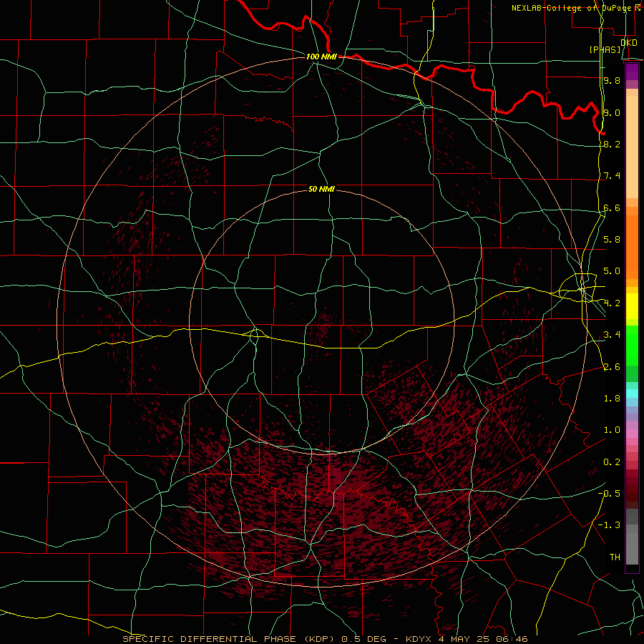Click the 5.0 value on the scale
This screenshot has width=644, height=644.
tap(612, 271)
